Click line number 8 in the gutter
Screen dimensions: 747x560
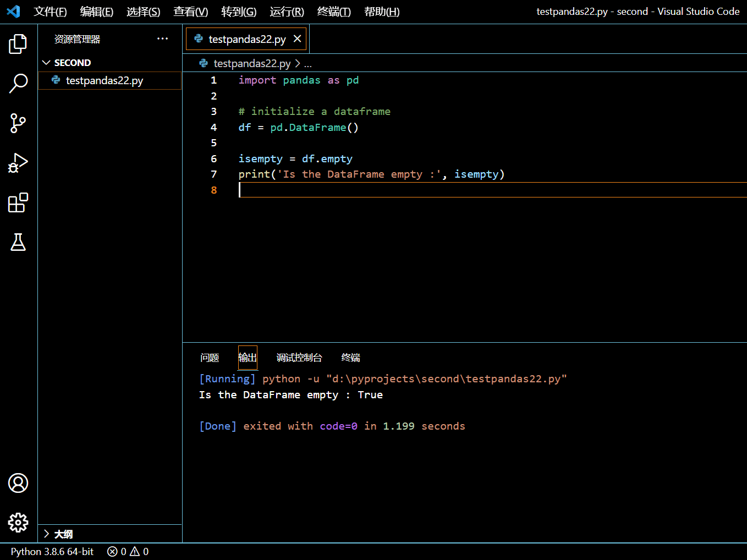click(214, 190)
